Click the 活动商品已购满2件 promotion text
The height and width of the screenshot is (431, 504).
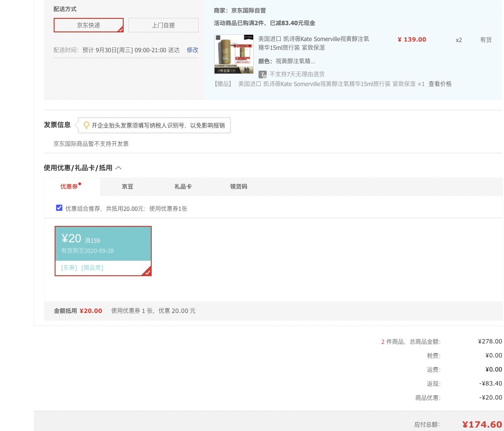pos(264,23)
